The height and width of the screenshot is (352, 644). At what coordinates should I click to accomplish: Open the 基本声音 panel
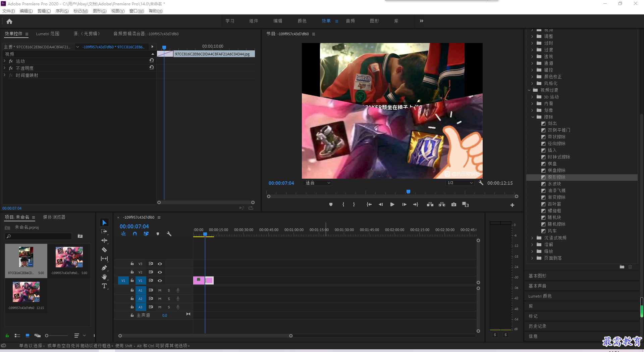coord(537,286)
